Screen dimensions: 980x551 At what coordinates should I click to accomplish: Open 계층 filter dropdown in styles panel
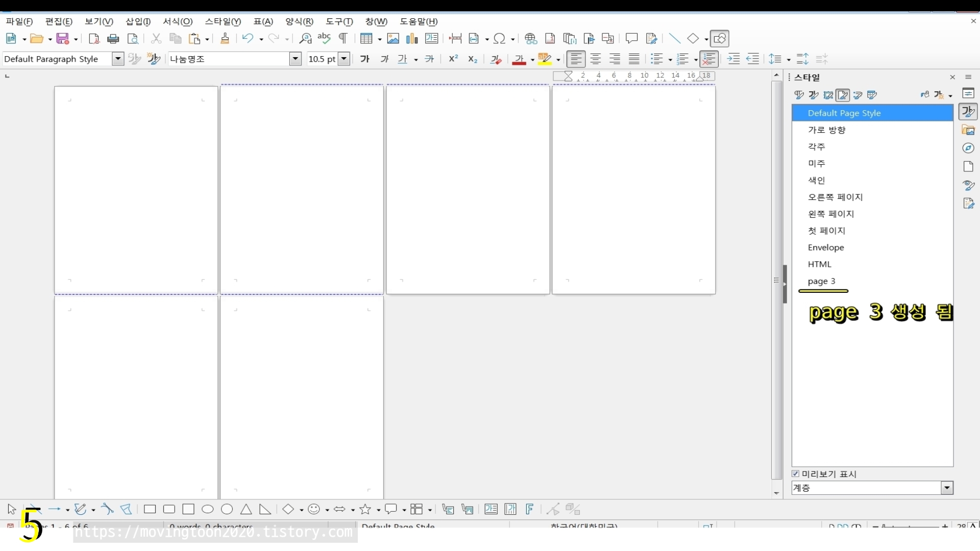click(947, 488)
